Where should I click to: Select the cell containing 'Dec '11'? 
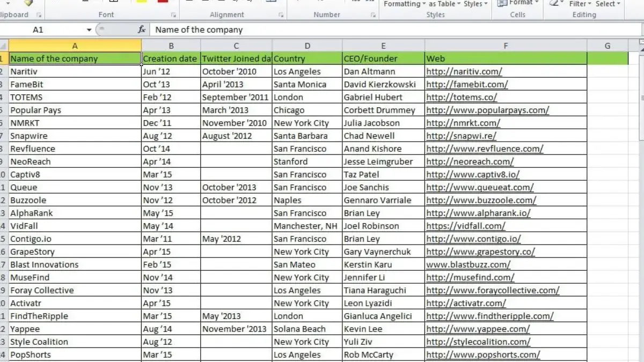pyautogui.click(x=171, y=123)
